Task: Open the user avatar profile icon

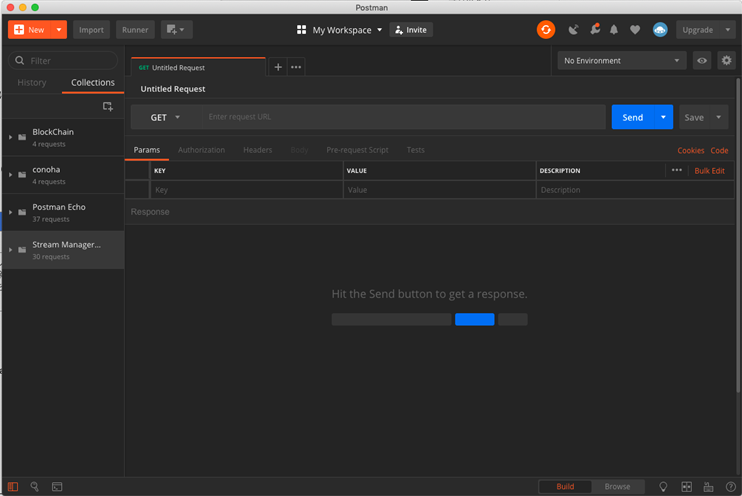Action: tap(660, 30)
